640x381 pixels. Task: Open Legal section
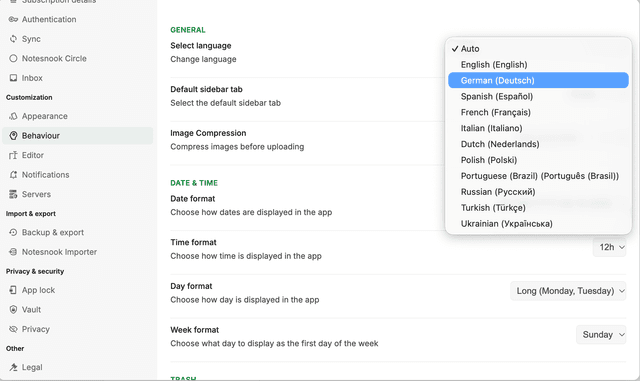point(78,367)
